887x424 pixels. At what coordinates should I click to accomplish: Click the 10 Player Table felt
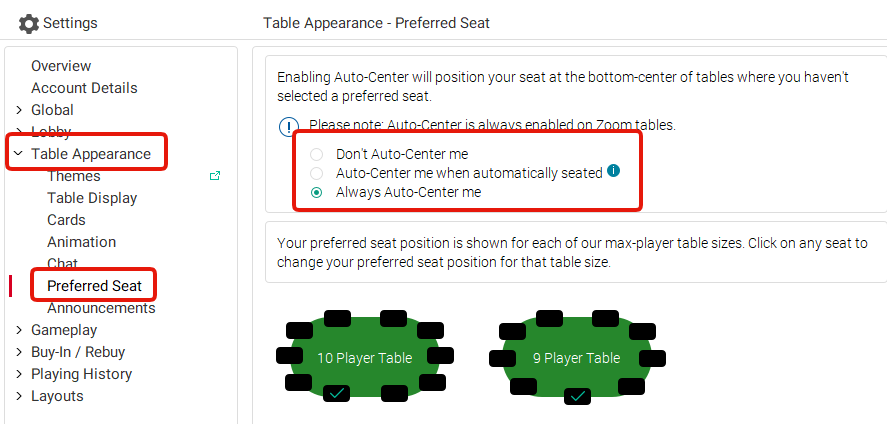click(365, 357)
